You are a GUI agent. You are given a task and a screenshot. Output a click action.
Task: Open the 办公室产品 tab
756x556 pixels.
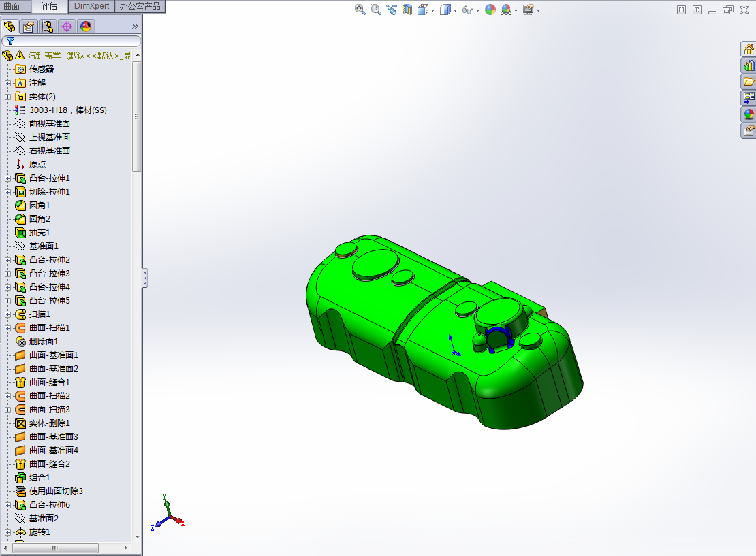[140, 6]
